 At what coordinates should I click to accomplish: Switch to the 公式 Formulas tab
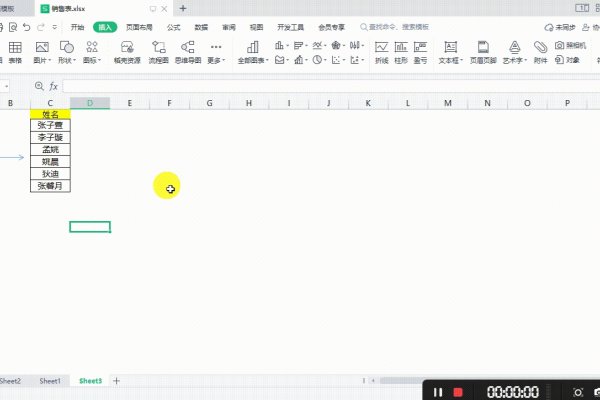pyautogui.click(x=173, y=27)
